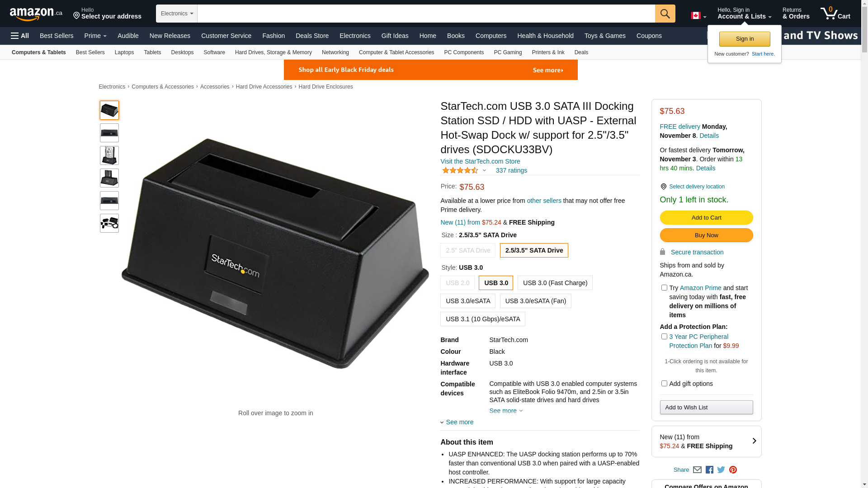Tick the Amazon Prime trial checkbox
This screenshot has width=868, height=488.
tap(664, 288)
